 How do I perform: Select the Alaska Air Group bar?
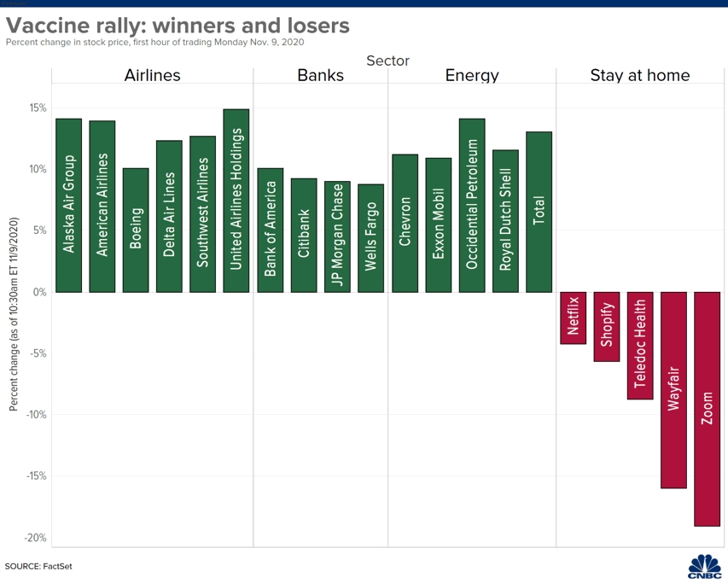click(x=69, y=205)
